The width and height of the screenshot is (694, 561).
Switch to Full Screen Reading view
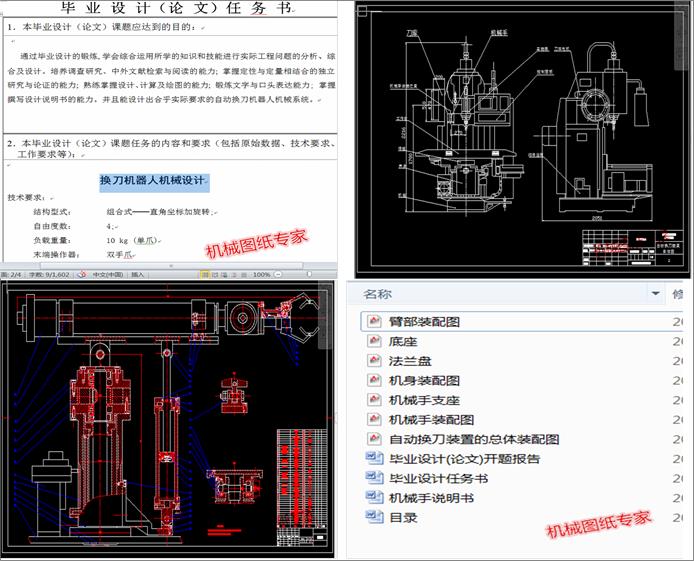pos(215,275)
